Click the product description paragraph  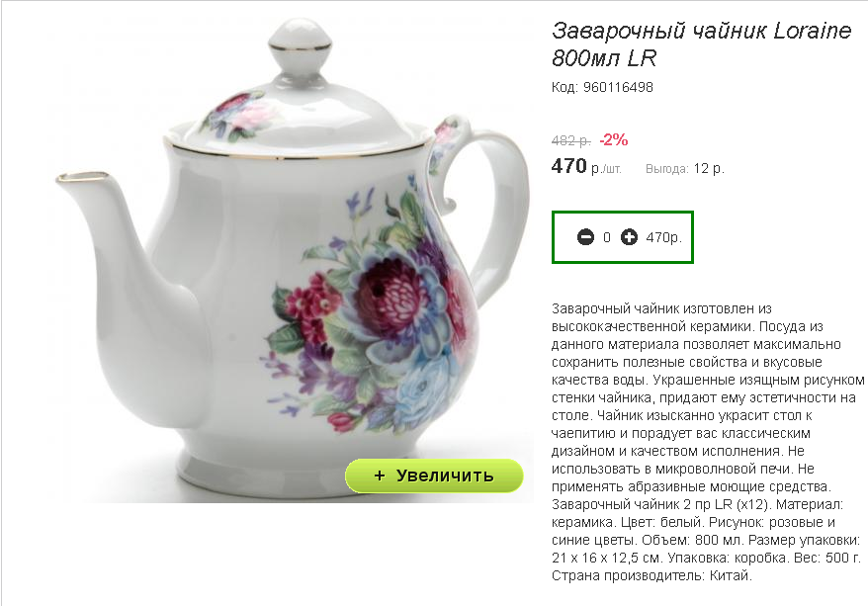coord(708,442)
